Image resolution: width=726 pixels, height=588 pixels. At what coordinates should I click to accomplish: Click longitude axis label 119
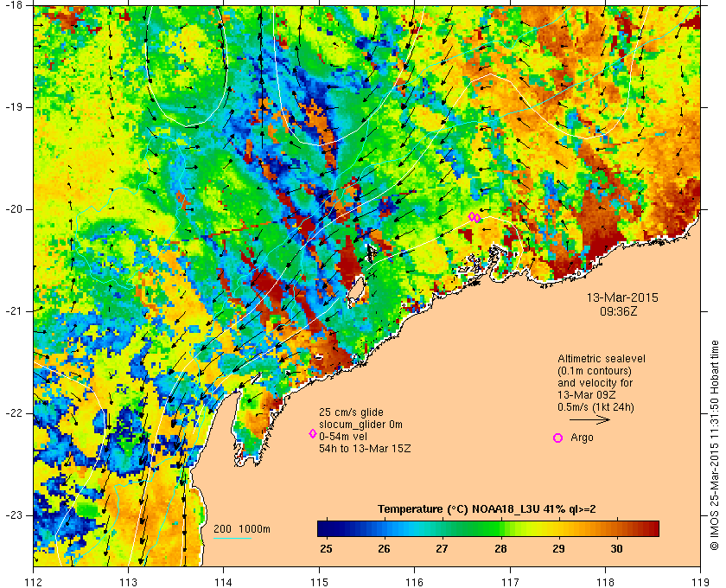pos(700,581)
